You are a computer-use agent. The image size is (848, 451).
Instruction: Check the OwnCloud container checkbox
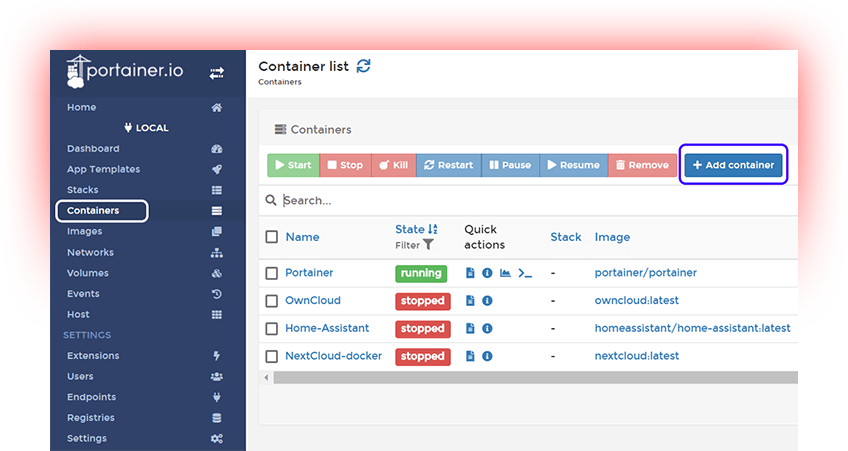click(x=271, y=301)
